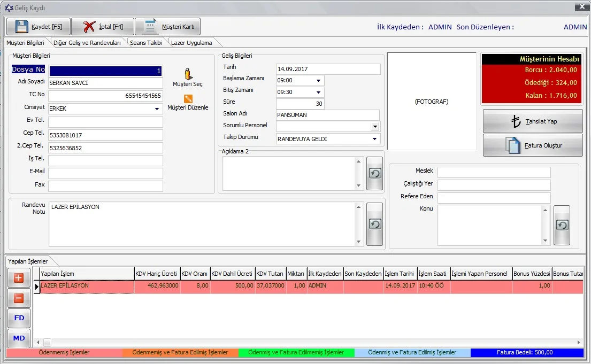The image size is (591, 364).
Task: Click Ödenmemiş ve Fatura Edilmiş orange legend
Action: (180, 352)
